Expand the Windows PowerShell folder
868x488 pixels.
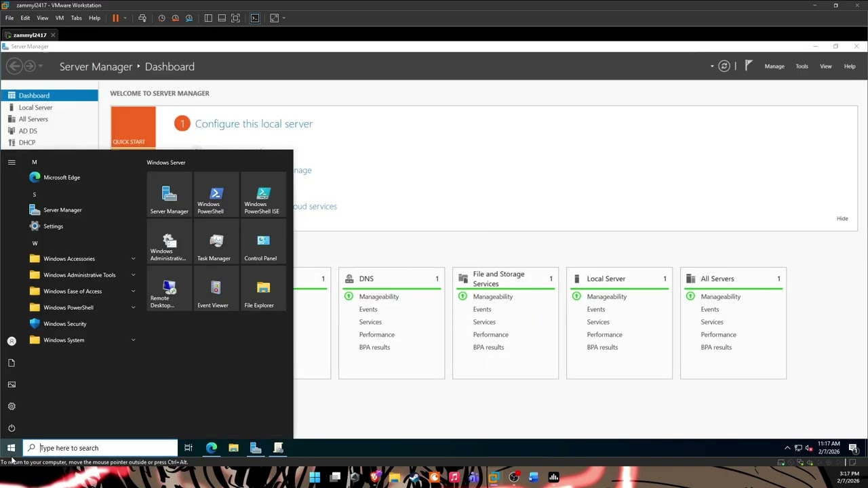click(83, 308)
